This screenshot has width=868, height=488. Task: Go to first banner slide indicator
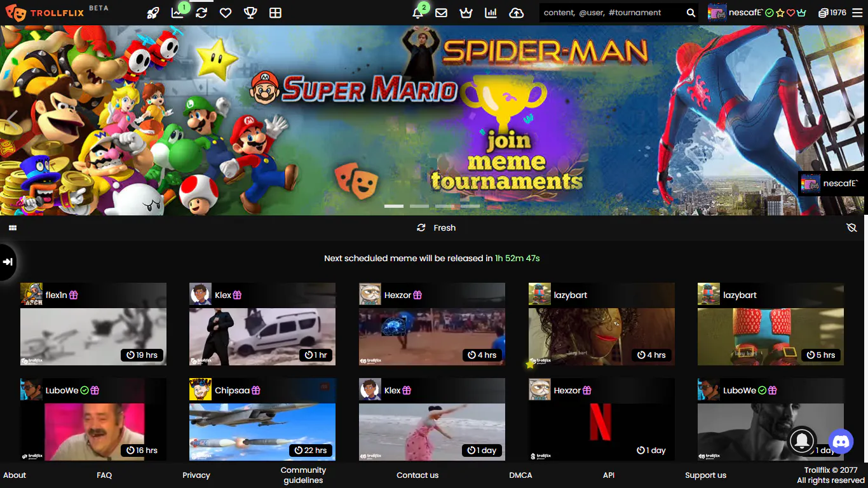(x=394, y=207)
